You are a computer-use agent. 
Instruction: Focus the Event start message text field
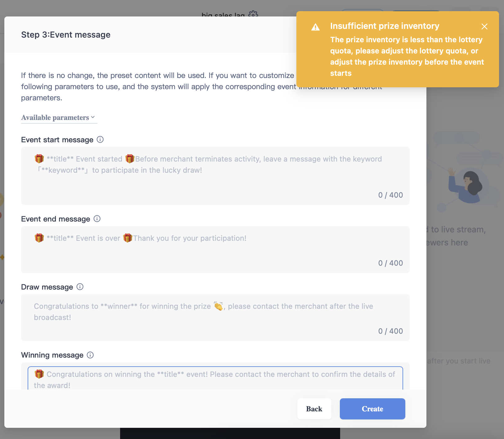215,176
